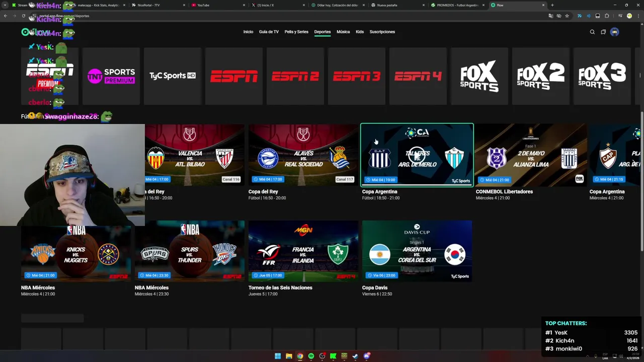Image resolution: width=644 pixels, height=362 pixels.
Task: Switch to the Dólar hoy browser tab
Action: 338,5
